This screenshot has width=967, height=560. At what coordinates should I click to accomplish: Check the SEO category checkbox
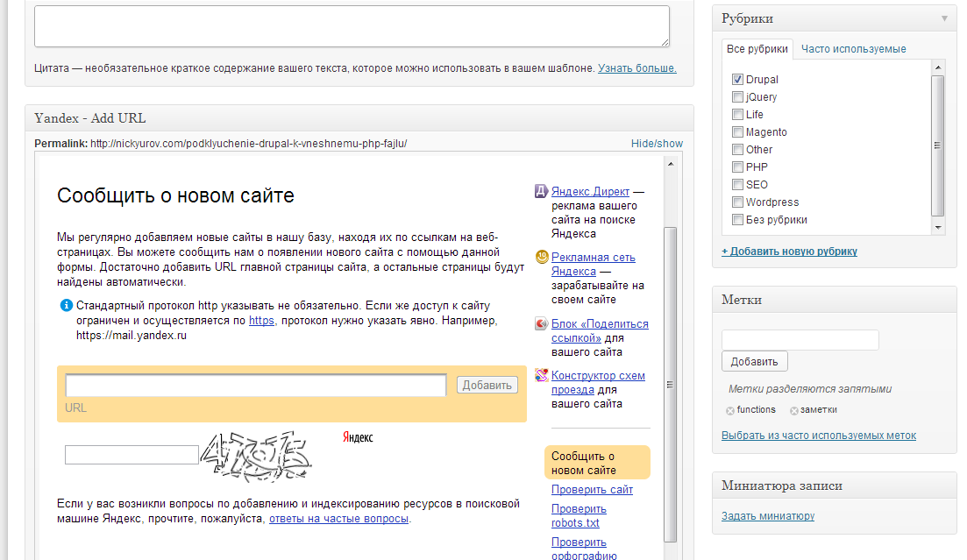click(x=737, y=184)
